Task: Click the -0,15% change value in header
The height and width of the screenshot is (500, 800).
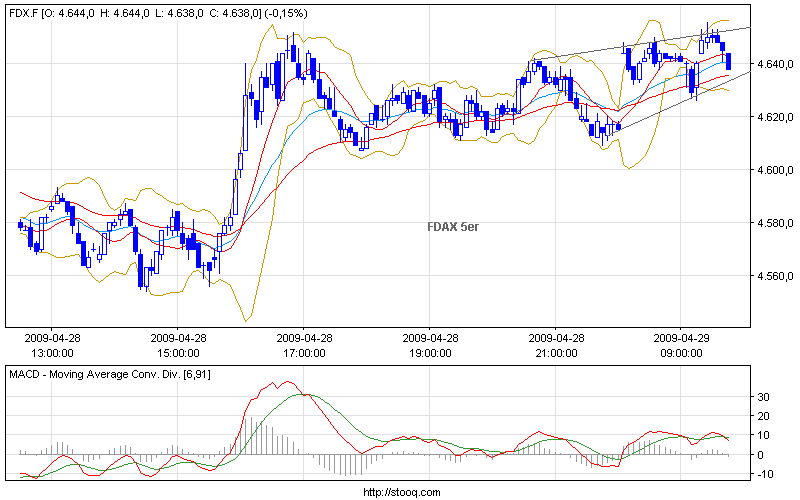Action: tap(286, 14)
